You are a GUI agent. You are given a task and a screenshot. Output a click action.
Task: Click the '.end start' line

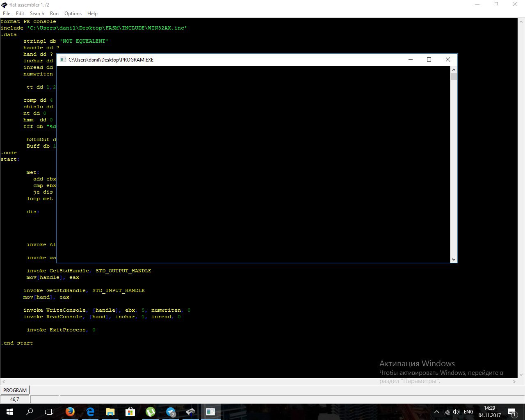click(x=17, y=343)
